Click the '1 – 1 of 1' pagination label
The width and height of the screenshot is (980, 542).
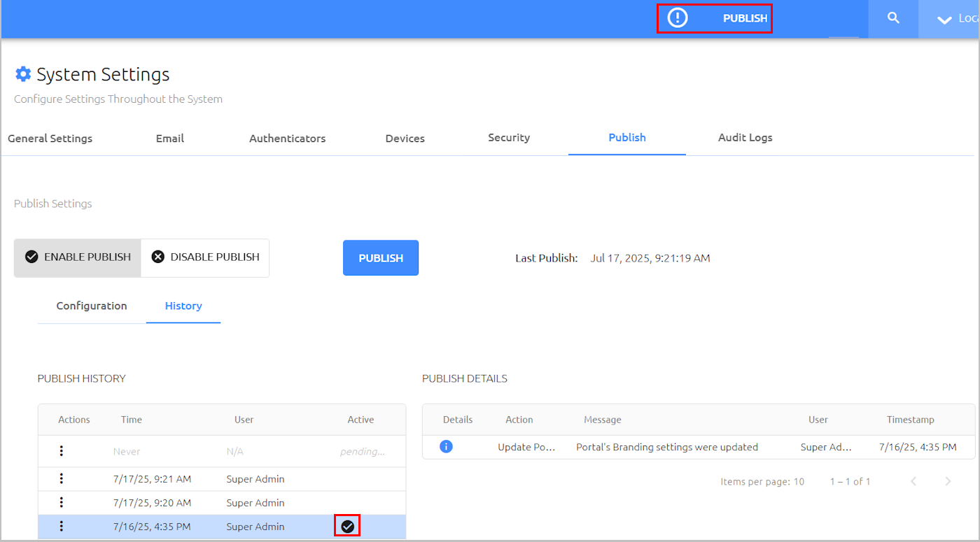tap(850, 481)
